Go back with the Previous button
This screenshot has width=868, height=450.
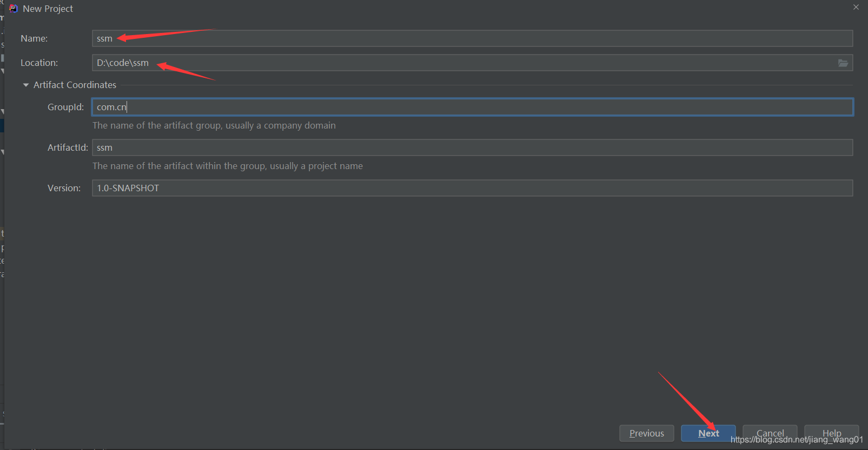pos(647,433)
